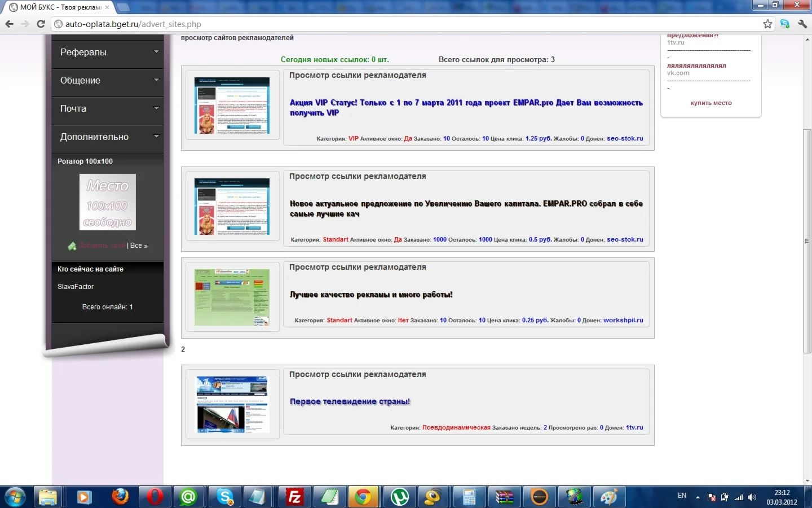Launch FileZilla from the taskbar
The height and width of the screenshot is (508, 812).
tap(295, 497)
